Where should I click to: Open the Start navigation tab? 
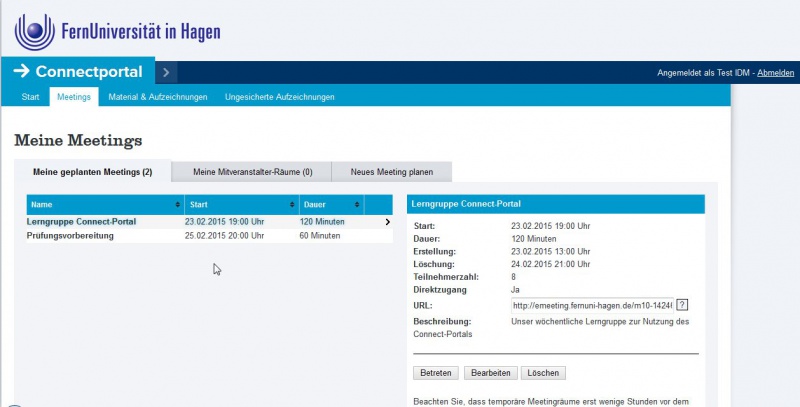pyautogui.click(x=30, y=97)
